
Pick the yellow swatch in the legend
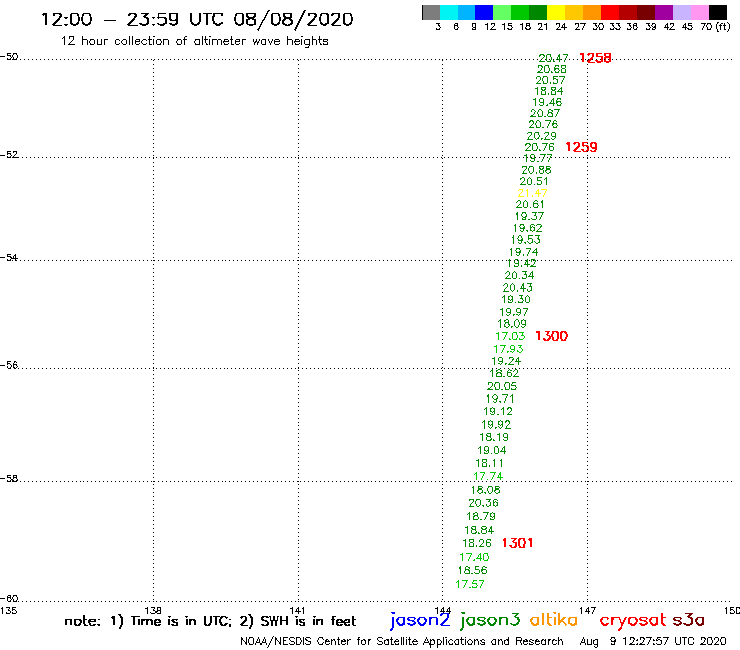[556, 12]
